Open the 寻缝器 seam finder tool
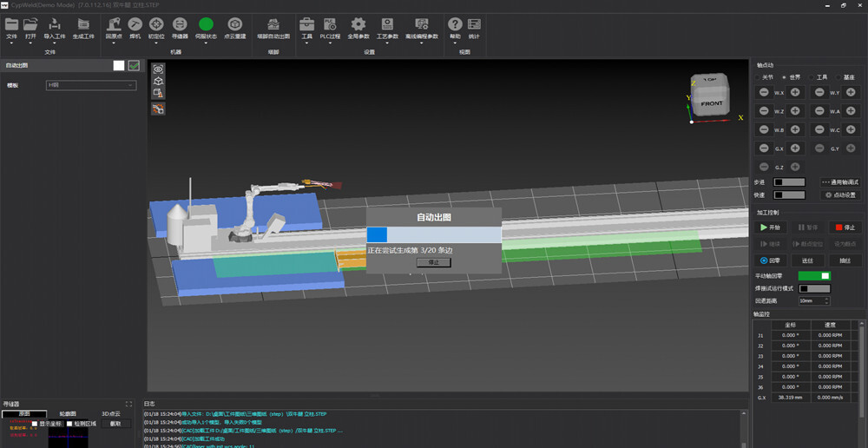 180,24
